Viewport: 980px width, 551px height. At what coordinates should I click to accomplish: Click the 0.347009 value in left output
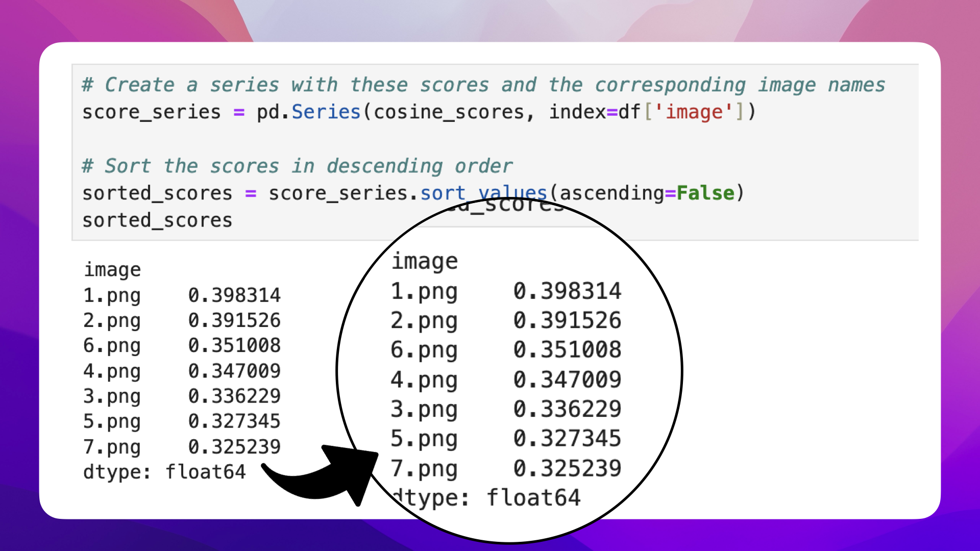coord(234,371)
